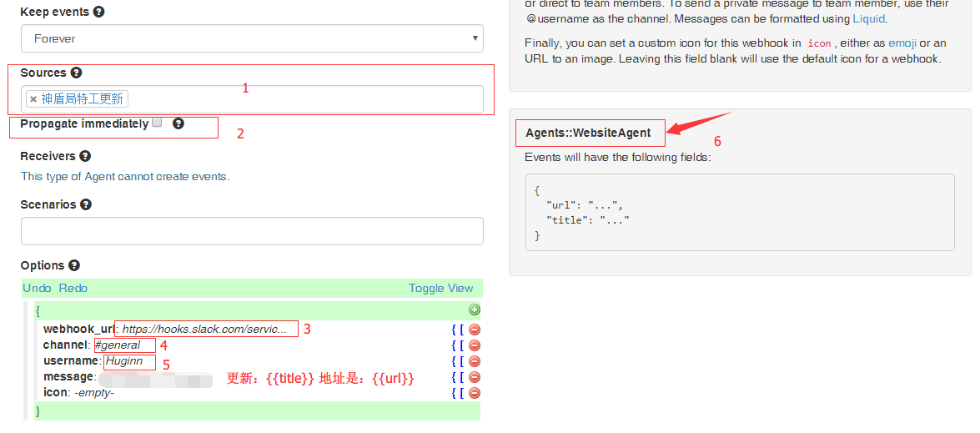
Task: Click Toggle View in options editor
Action: (x=440, y=288)
